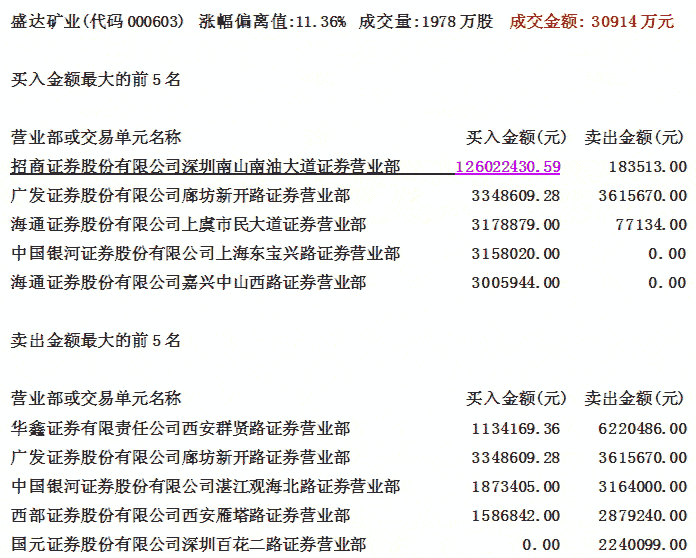Click 3615670.00 in sell table

(643, 458)
